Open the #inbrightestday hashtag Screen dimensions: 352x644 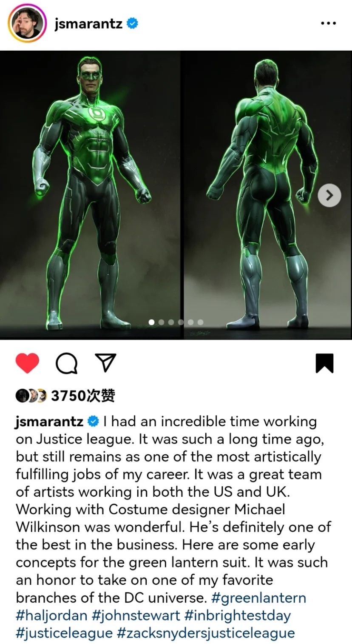coord(238,615)
